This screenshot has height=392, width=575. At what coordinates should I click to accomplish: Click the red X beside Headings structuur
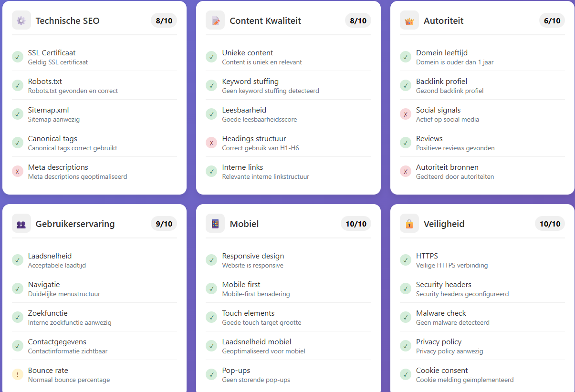211,143
